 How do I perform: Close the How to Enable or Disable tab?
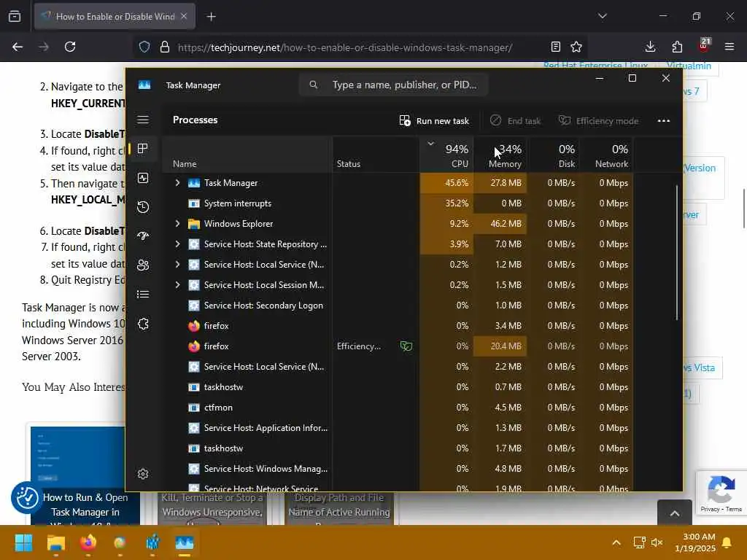coord(184,16)
